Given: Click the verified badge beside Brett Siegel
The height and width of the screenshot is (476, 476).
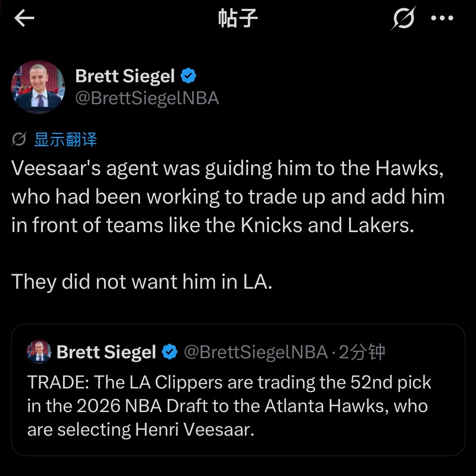Looking at the screenshot, I should click(x=188, y=76).
